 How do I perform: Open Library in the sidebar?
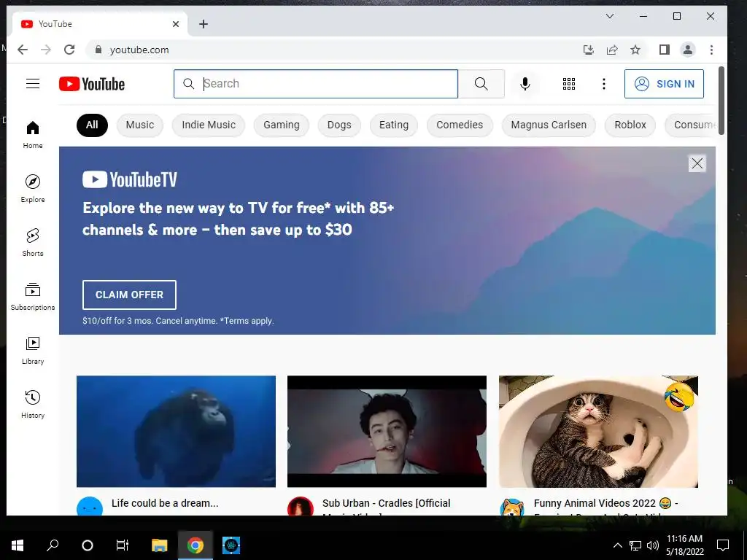point(33,351)
